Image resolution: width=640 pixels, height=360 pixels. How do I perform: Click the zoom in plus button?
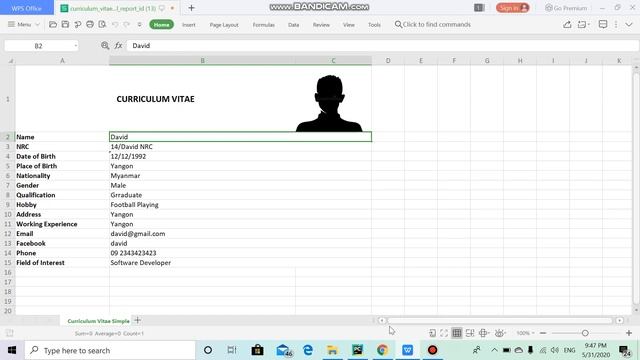(x=629, y=333)
